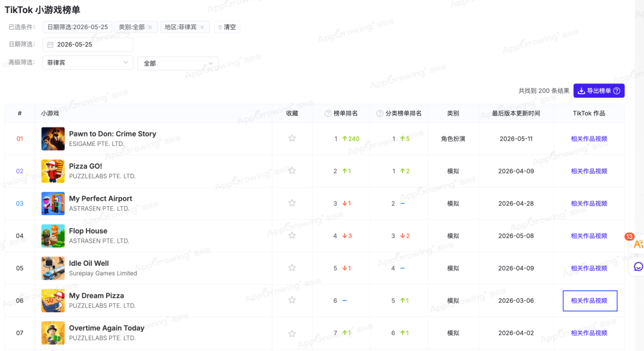644x351 pixels.
Task: Toggle favorite star for Pizza GO!
Action: coord(292,171)
